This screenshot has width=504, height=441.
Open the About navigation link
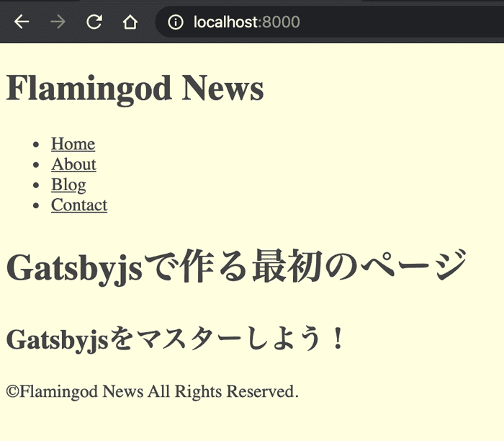73,164
